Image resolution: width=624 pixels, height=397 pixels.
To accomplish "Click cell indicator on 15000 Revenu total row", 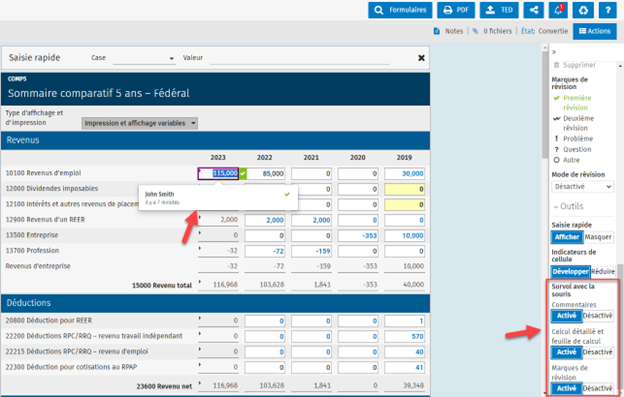I will click(x=200, y=282).
